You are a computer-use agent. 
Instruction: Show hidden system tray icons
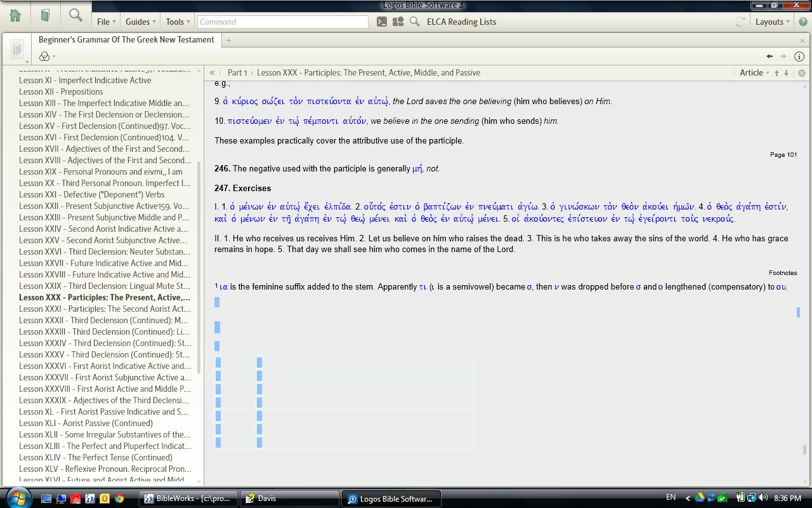pyautogui.click(x=688, y=498)
